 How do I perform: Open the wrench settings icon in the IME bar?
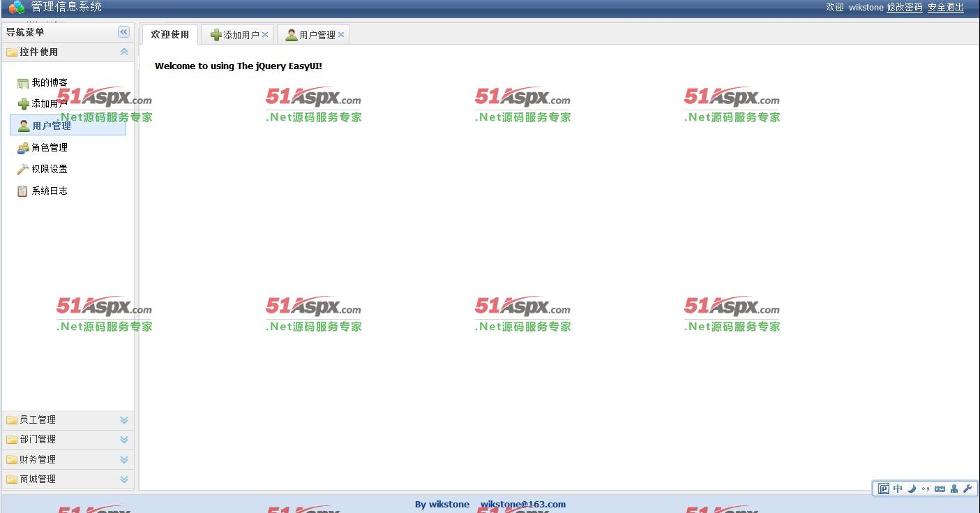click(967, 489)
